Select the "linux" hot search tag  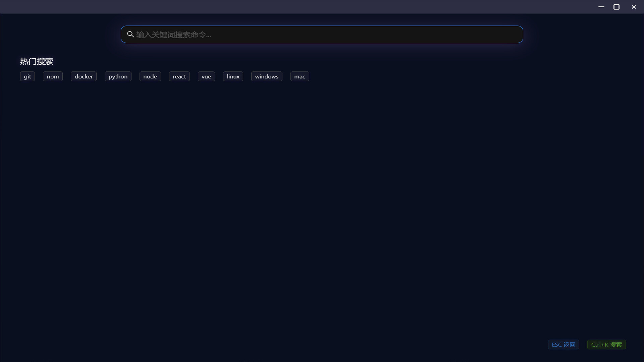point(233,76)
